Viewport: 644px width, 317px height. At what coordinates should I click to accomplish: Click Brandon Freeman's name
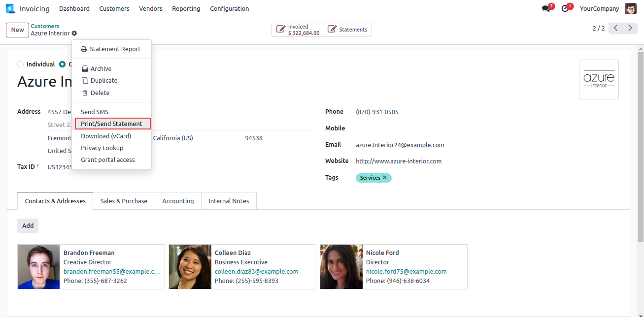(89, 253)
